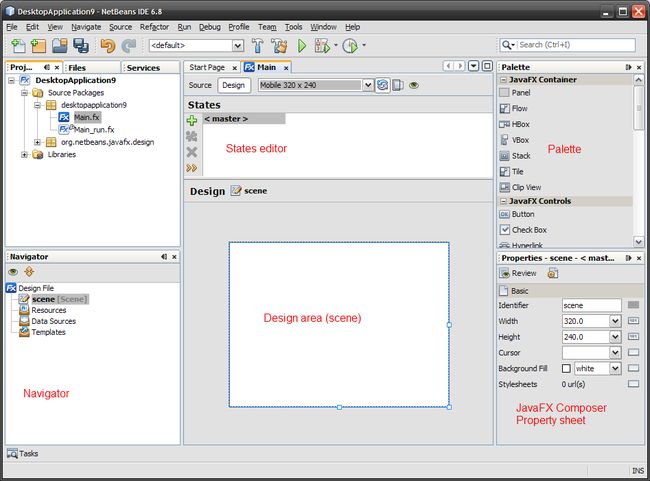This screenshot has height=481, width=650.
Task: Click the lock icon in Properties toolbar
Action: [553, 273]
